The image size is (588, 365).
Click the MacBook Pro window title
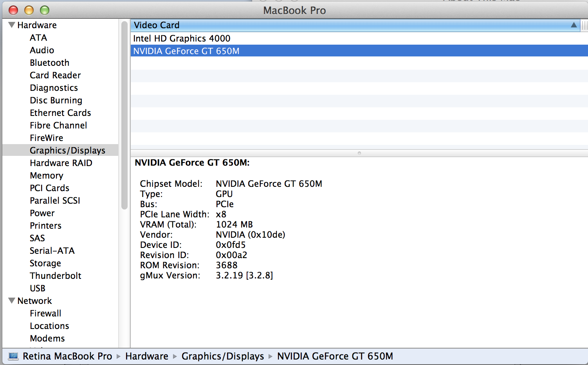click(294, 10)
